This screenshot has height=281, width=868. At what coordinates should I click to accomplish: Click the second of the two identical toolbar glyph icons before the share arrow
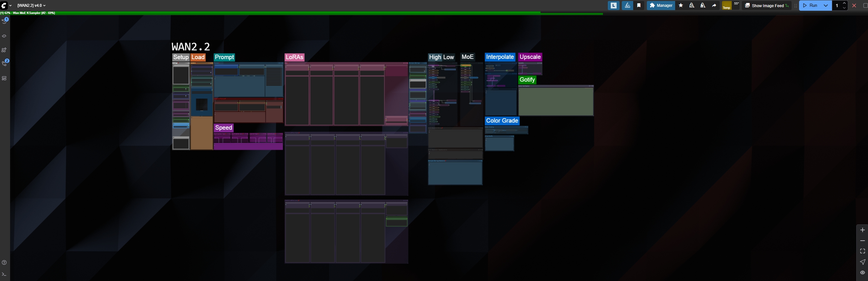[703, 6]
